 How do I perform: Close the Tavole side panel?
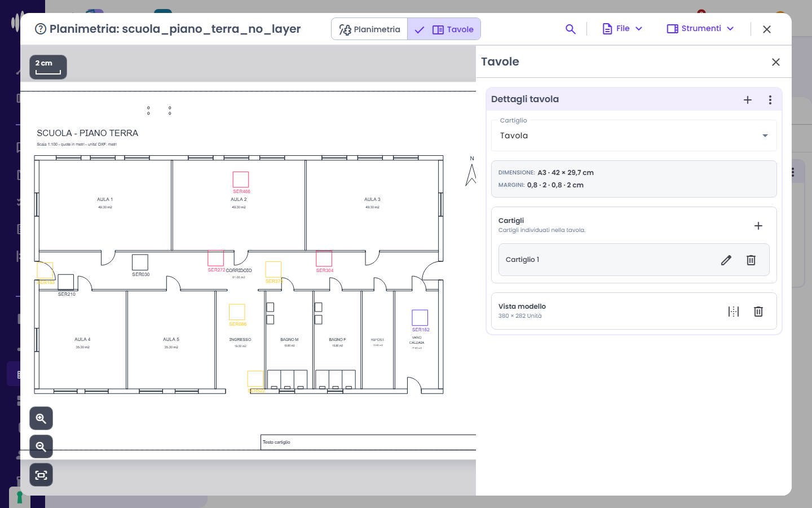pos(776,62)
